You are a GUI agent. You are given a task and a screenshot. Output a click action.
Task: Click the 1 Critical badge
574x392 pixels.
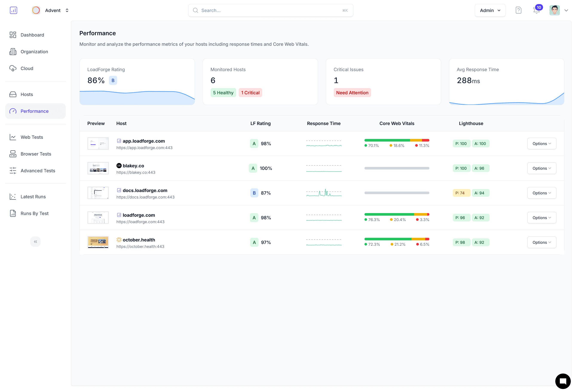point(250,93)
